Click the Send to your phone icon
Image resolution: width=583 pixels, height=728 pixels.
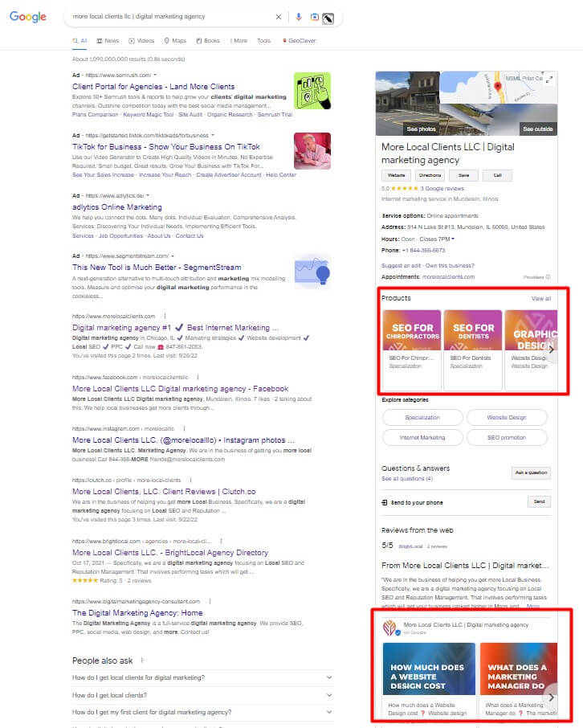click(385, 502)
